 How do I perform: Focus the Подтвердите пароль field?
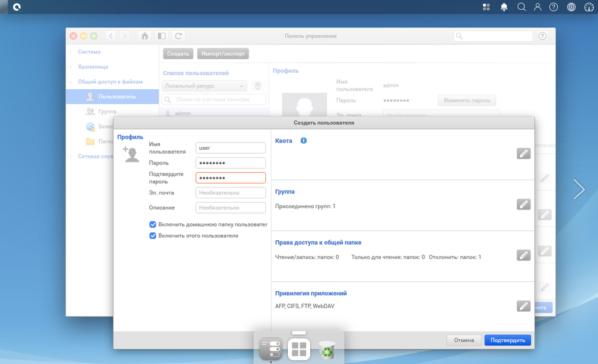(231, 178)
